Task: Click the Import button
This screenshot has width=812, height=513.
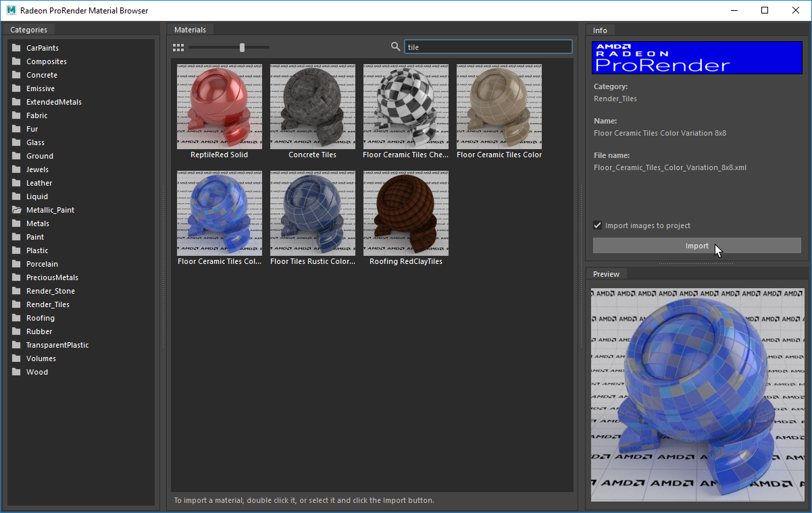Action: pyautogui.click(x=697, y=246)
